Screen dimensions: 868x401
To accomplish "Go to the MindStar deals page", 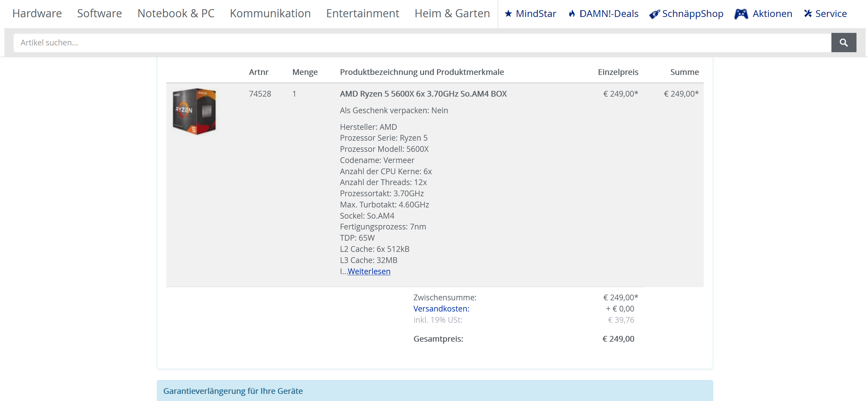I will click(536, 14).
